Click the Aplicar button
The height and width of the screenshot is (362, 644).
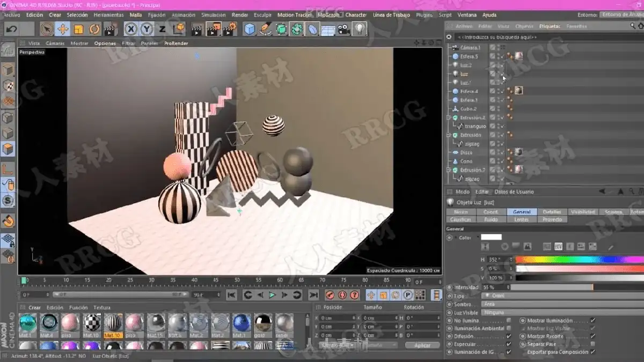click(x=422, y=345)
